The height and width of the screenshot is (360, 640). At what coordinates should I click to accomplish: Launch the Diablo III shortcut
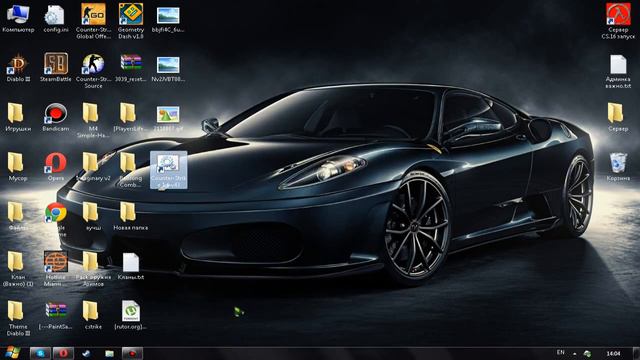tap(18, 68)
